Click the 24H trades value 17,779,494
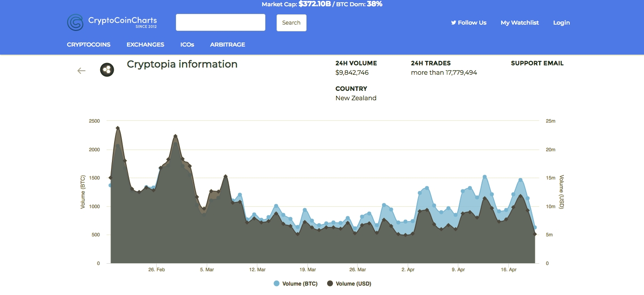 tap(461, 73)
